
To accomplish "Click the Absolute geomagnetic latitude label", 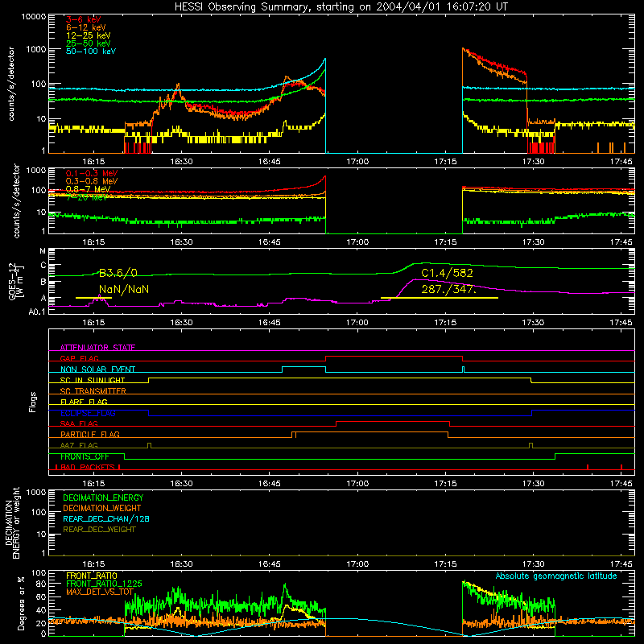I will click(556, 576).
